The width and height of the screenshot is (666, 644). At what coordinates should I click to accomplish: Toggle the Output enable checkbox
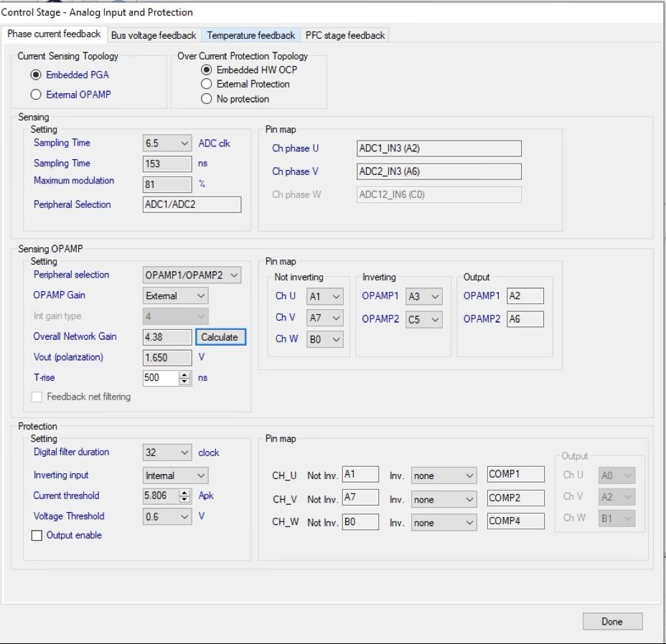tap(37, 535)
